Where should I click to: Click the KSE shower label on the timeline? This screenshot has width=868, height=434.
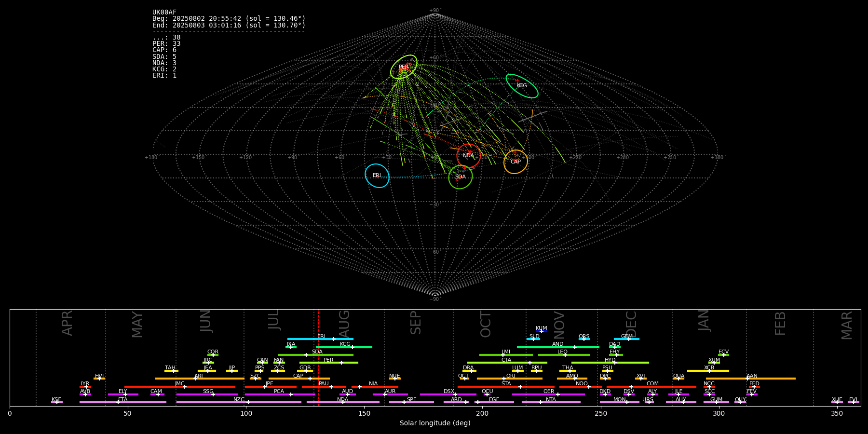[56, 400]
